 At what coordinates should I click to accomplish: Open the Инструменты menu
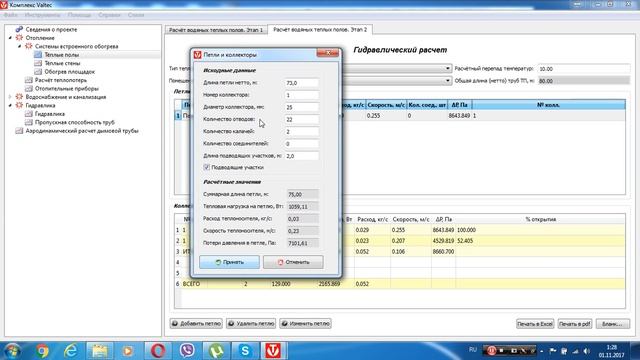42,15
